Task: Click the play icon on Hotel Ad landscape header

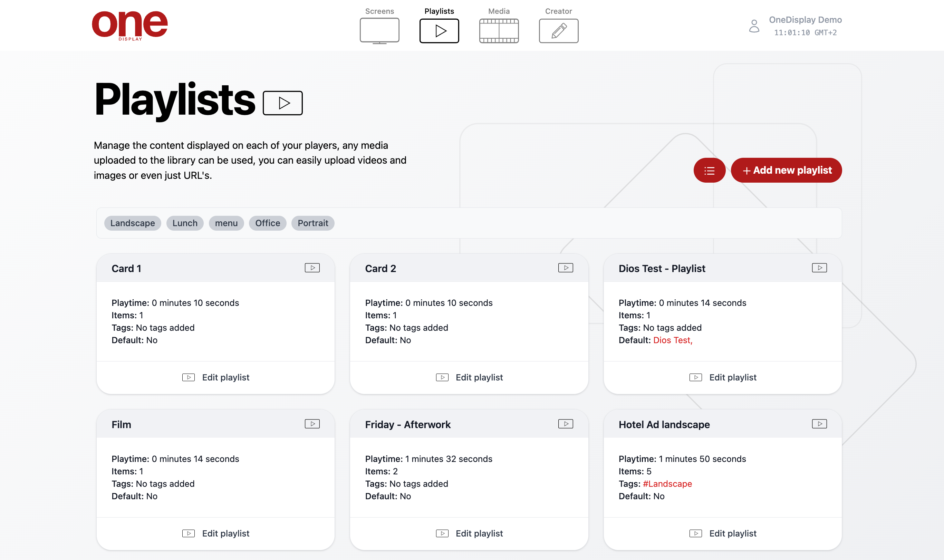Action: click(819, 424)
